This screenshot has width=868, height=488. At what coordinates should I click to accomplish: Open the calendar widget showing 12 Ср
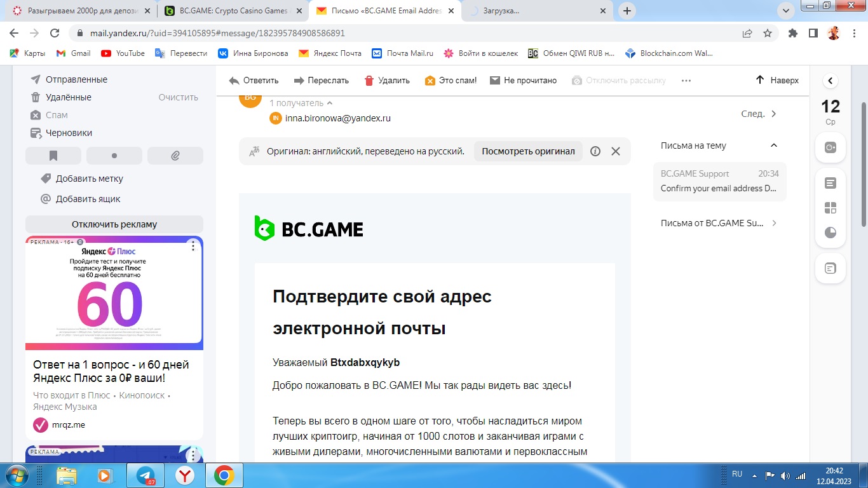coord(831,111)
